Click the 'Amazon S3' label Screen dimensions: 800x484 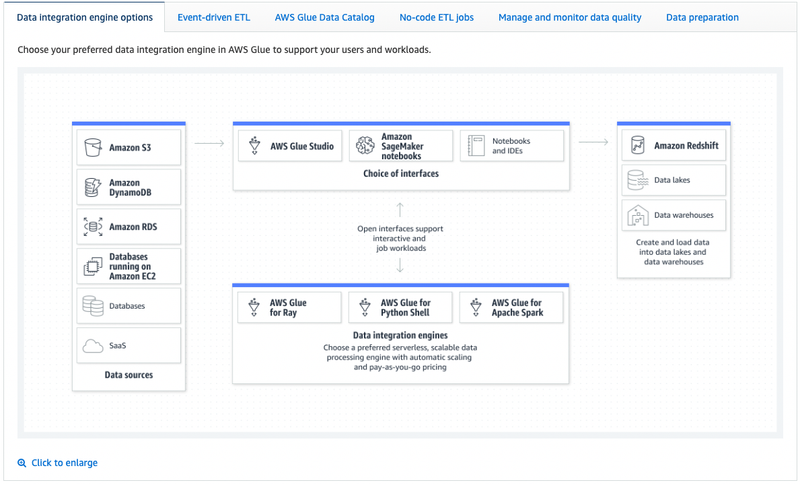[130, 147]
